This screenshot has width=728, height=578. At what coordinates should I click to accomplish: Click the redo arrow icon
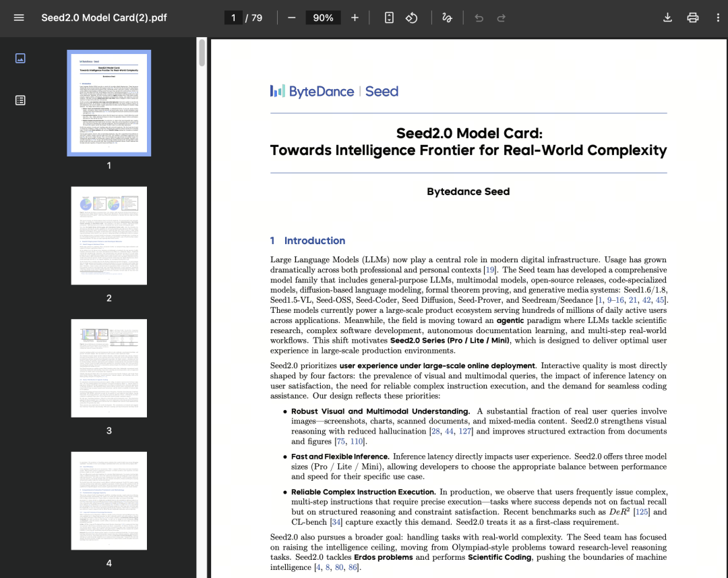click(502, 18)
